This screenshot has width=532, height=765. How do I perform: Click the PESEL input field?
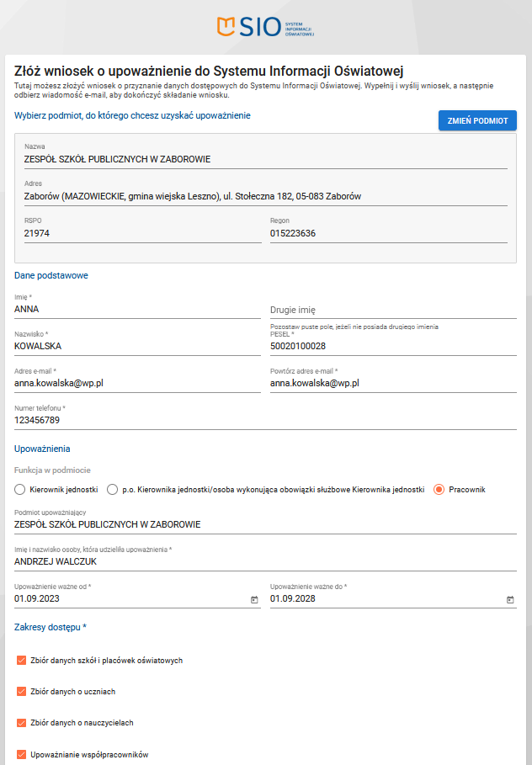(392, 346)
